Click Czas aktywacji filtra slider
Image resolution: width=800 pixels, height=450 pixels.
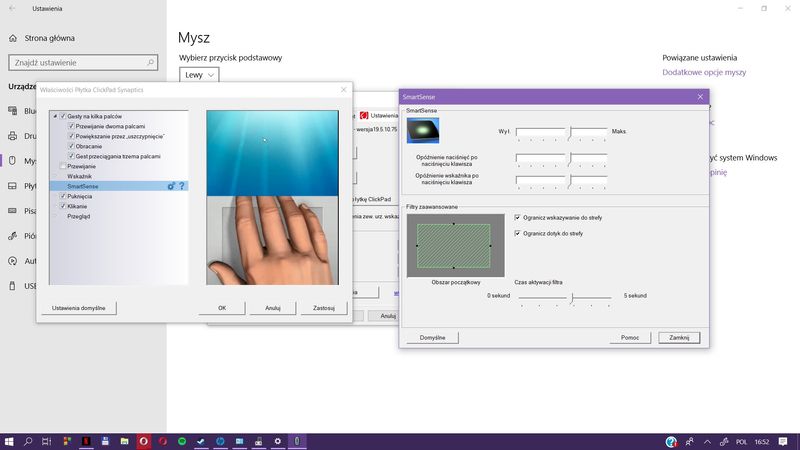(565, 297)
